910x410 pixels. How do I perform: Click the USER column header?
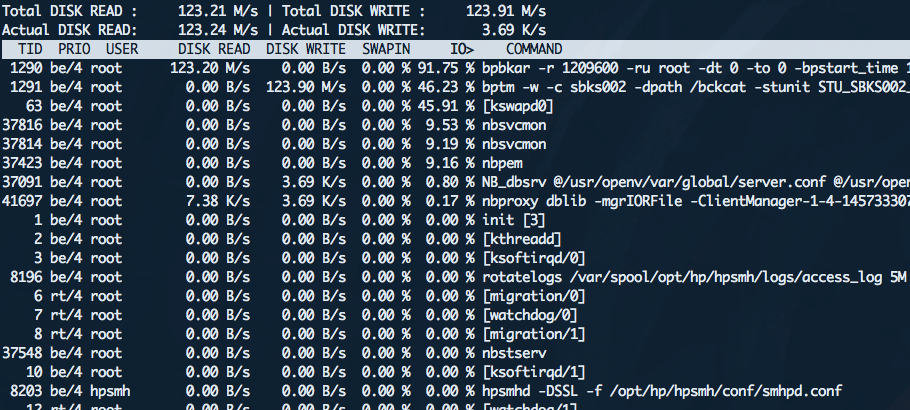coord(122,49)
